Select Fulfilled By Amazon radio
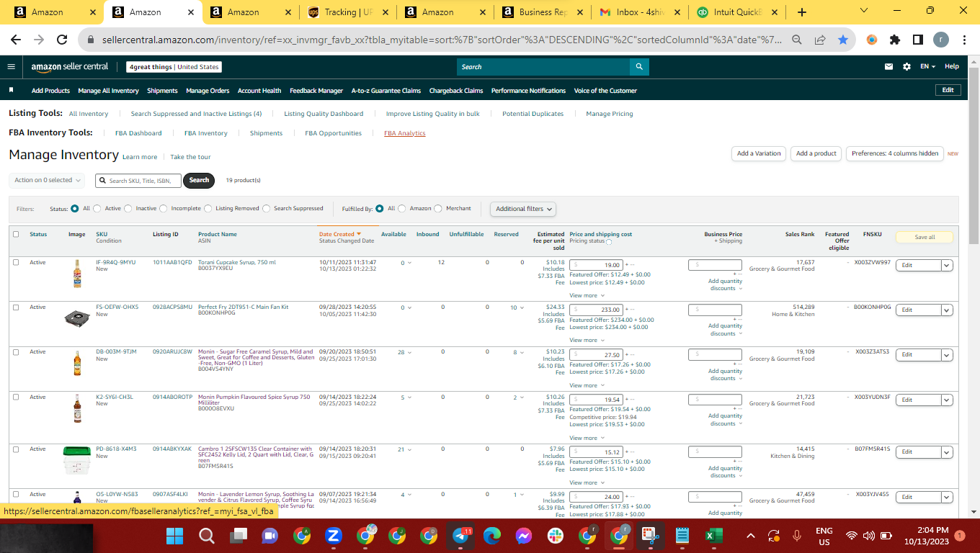Image resolution: width=980 pixels, height=553 pixels. pyautogui.click(x=402, y=209)
